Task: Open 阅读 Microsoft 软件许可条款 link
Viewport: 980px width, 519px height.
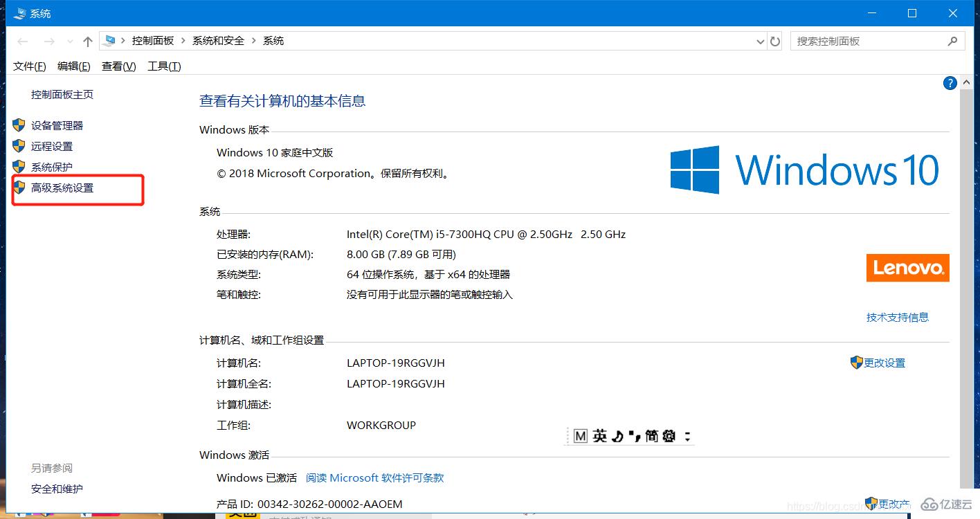Action: click(x=375, y=477)
